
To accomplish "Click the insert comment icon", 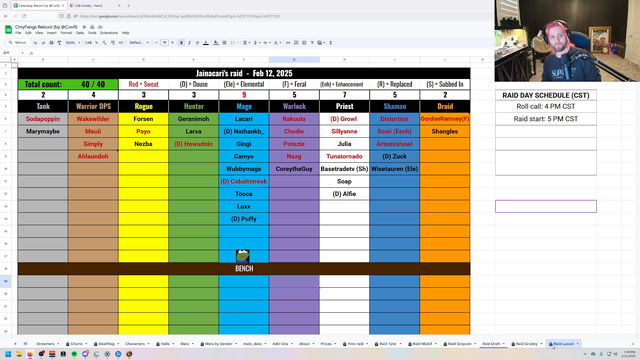I will coord(296,43).
